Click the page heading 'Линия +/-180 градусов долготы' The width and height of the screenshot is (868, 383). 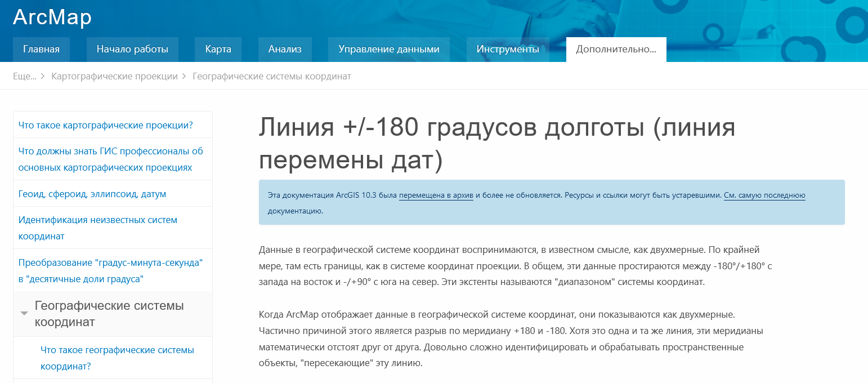click(497, 144)
